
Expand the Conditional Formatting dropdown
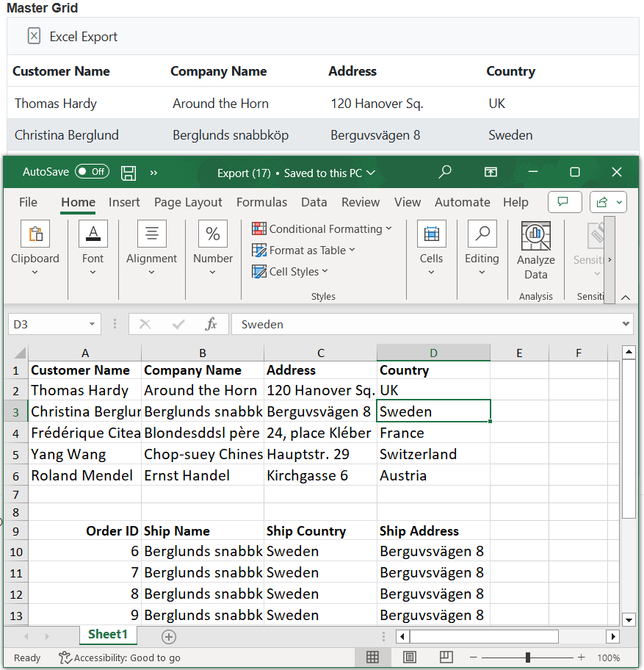tap(322, 228)
